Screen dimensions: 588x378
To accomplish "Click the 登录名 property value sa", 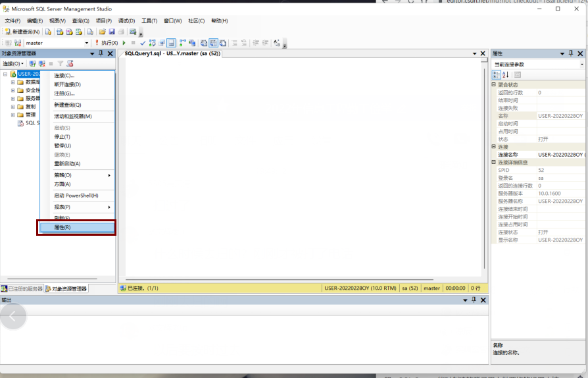I will pos(541,178).
